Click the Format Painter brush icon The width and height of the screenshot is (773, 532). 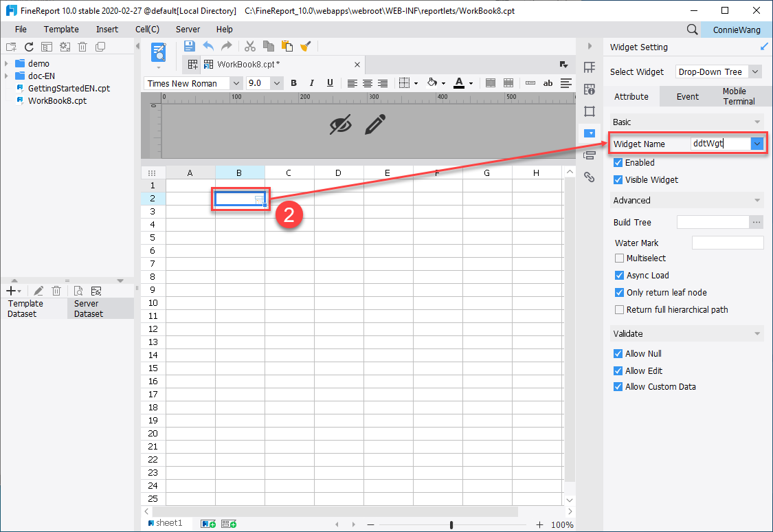(x=305, y=46)
